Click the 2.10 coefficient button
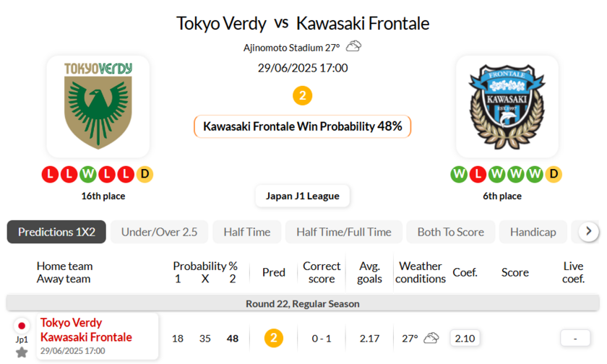 click(464, 338)
